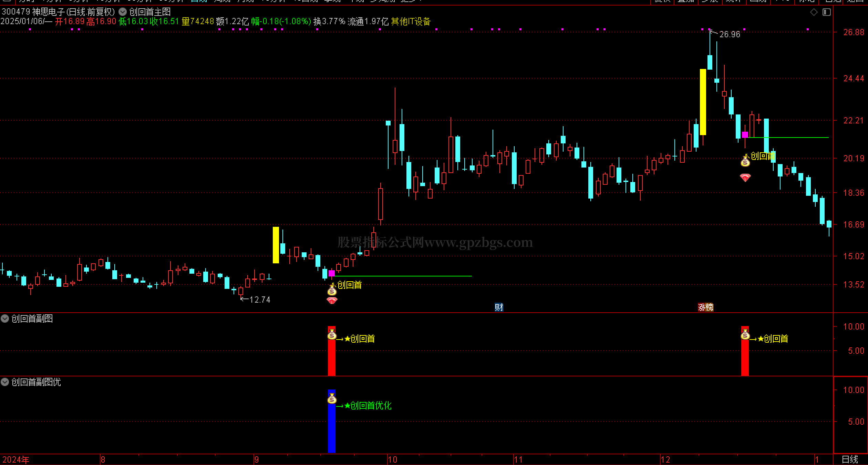Screen dimensions: 868x465
Task: Click the diamond icon at top right
Action: 814,12
